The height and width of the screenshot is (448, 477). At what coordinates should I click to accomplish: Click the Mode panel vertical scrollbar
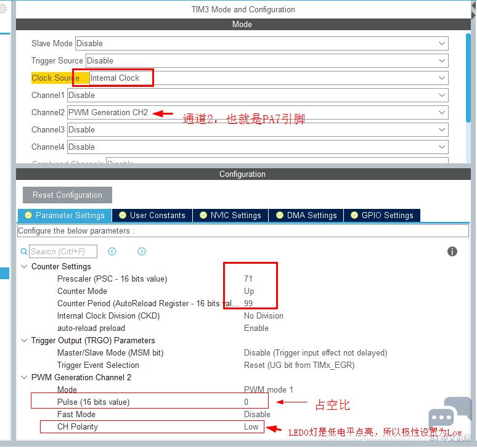[468, 78]
